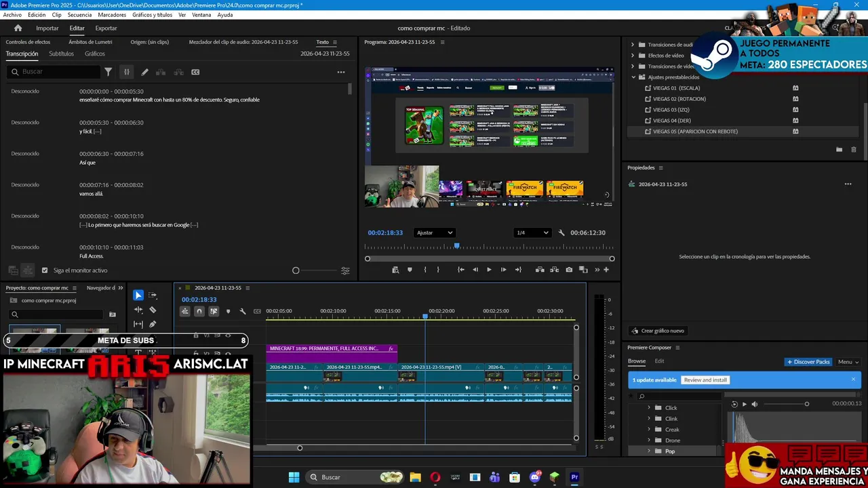Image resolution: width=868 pixels, height=488 pixels.
Task: Click the Extract button in Program Monitor
Action: (x=554, y=270)
